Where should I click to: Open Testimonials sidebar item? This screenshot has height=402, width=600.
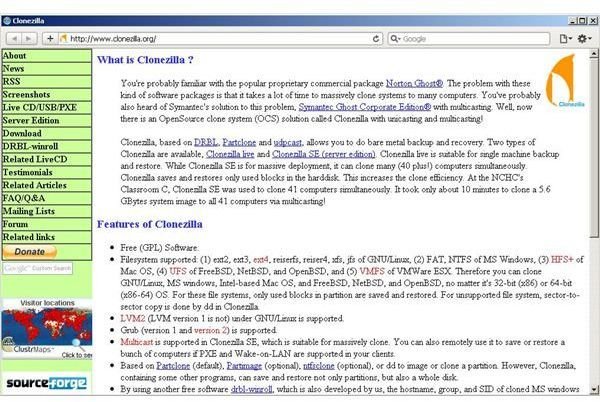47,173
